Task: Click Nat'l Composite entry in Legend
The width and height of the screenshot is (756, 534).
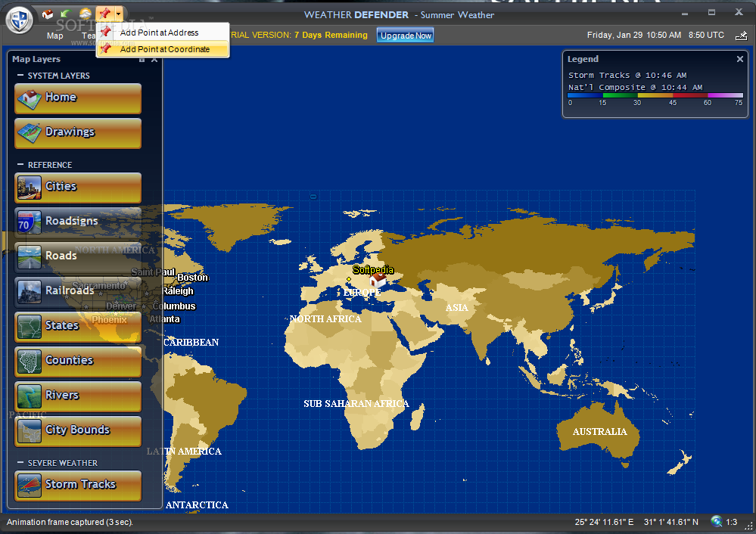Action: pos(635,87)
